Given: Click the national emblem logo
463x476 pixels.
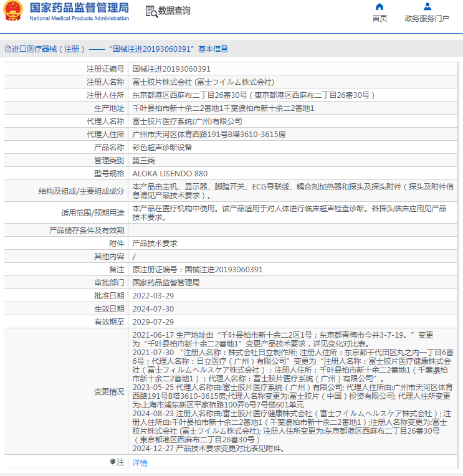Looking at the screenshot, I should pyautogui.click(x=12, y=11).
